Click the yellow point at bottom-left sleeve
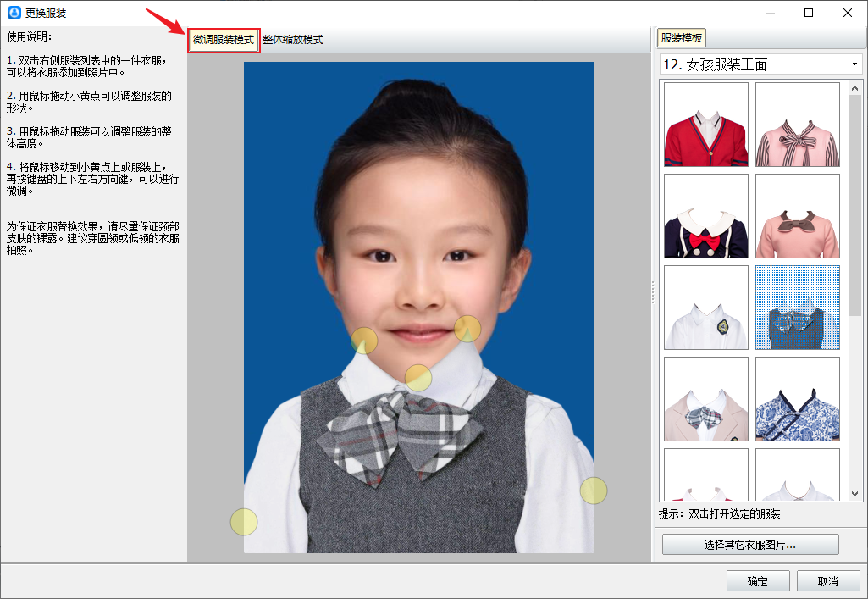This screenshot has width=868, height=599. click(x=244, y=522)
